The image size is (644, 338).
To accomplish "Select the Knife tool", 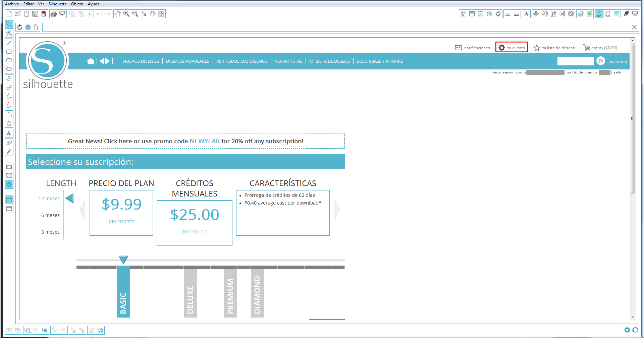I will [9, 152].
